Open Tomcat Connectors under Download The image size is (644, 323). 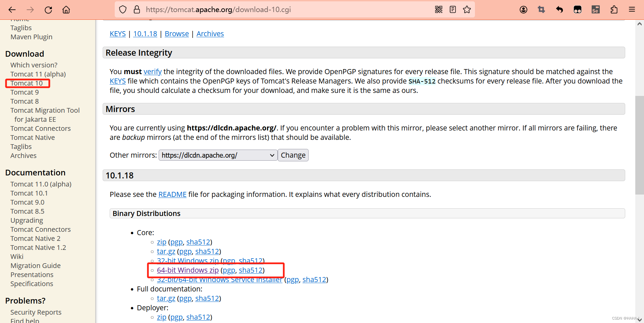(41, 128)
